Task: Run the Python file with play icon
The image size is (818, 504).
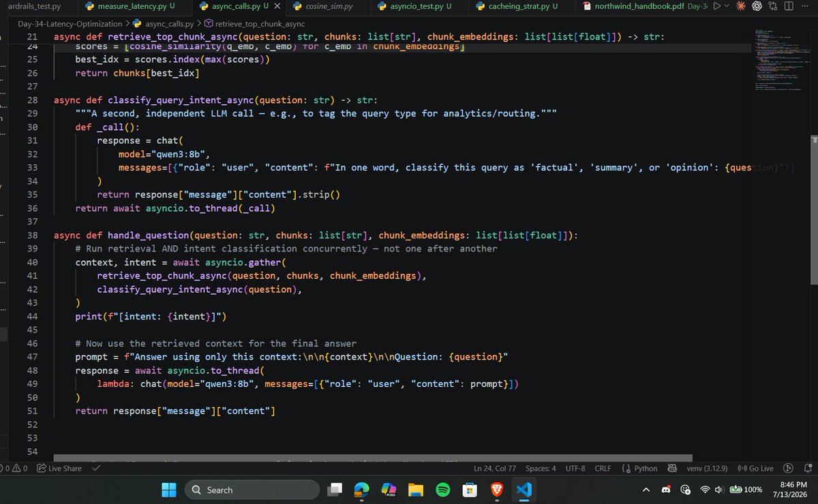Action: pyautogui.click(x=716, y=7)
